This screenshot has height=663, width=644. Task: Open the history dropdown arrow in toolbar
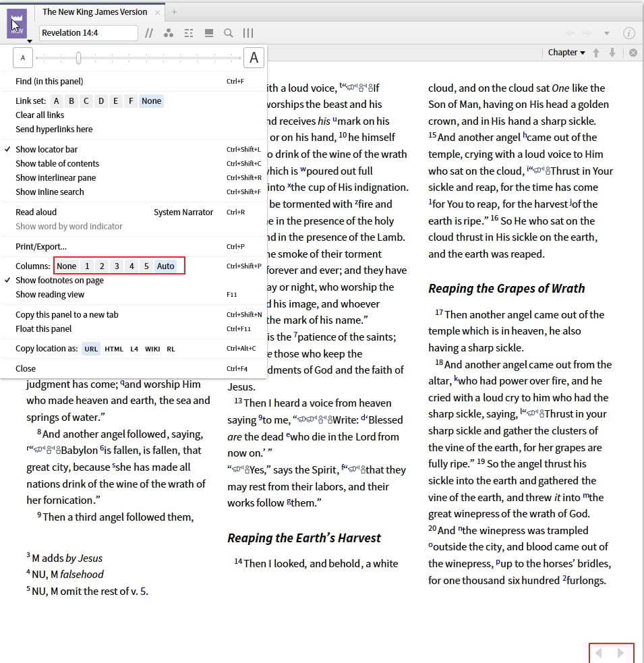click(607, 33)
